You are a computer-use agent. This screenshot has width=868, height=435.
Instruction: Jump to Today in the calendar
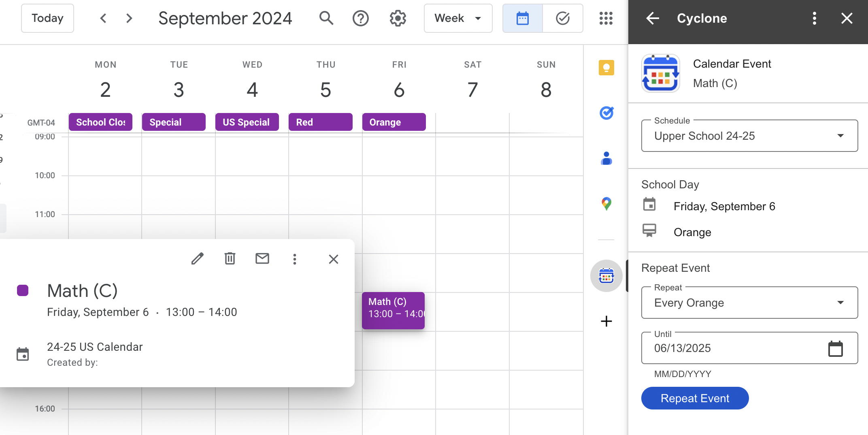(x=47, y=18)
